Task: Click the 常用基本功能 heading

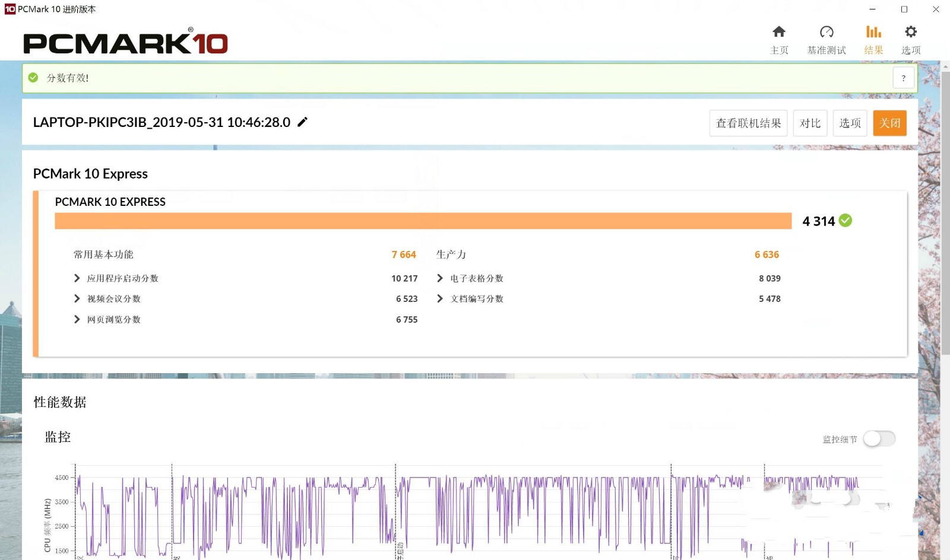Action: [103, 254]
